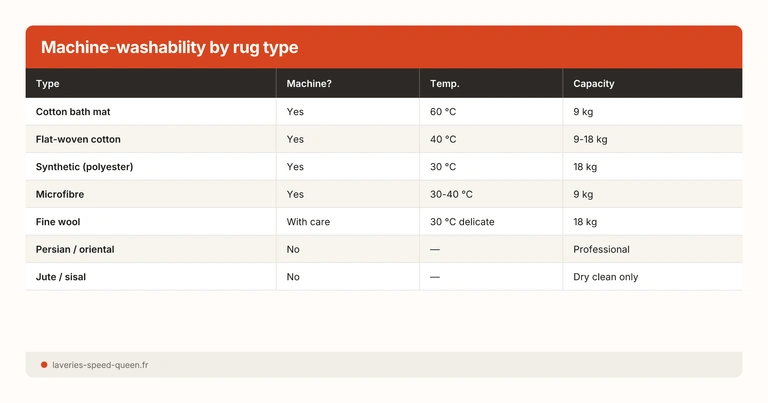
Task: Click '30 °C' in the Synthetic row
Action: (443, 166)
